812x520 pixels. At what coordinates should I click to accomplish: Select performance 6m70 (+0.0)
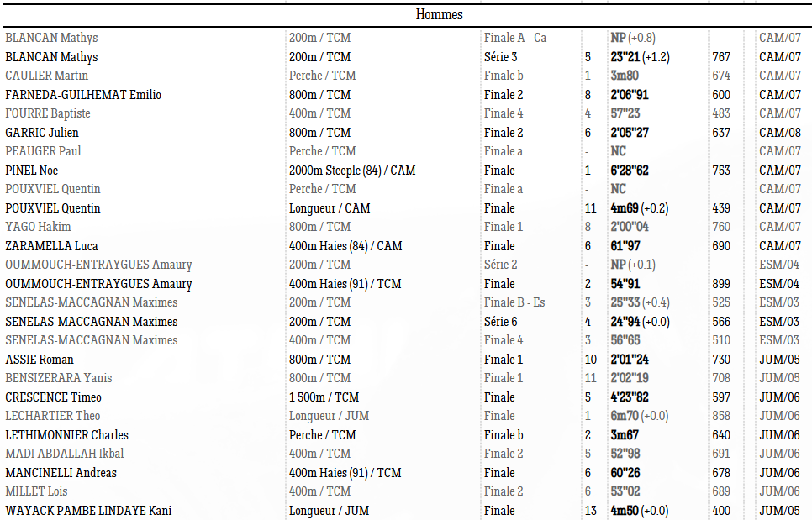(x=640, y=416)
